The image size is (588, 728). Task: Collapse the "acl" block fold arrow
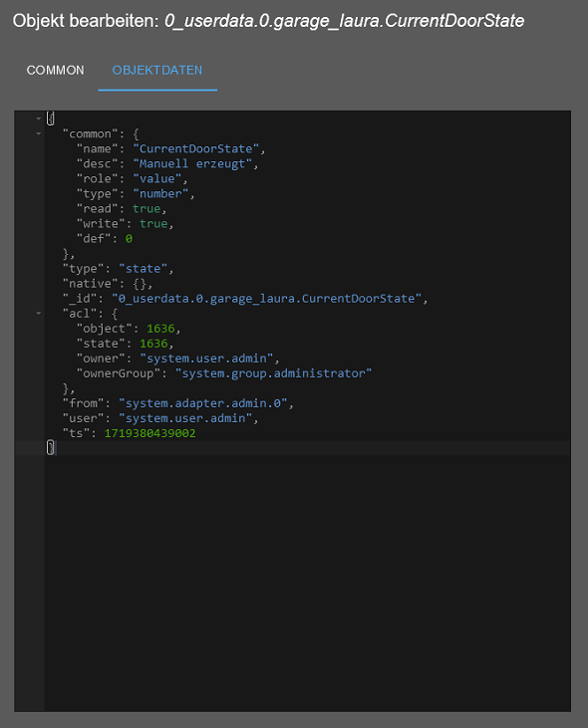(x=39, y=314)
